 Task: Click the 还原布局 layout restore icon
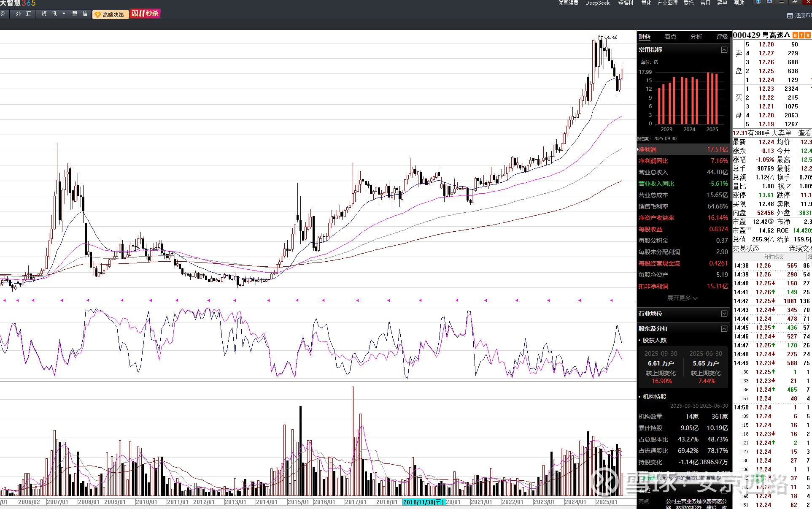(x=790, y=16)
